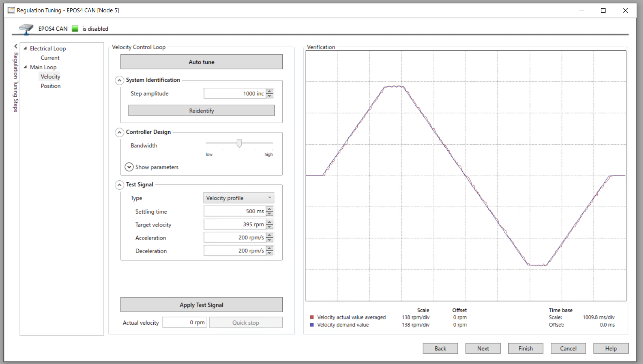Increase the Target velocity value
This screenshot has width=643, height=364.
(x=270, y=222)
